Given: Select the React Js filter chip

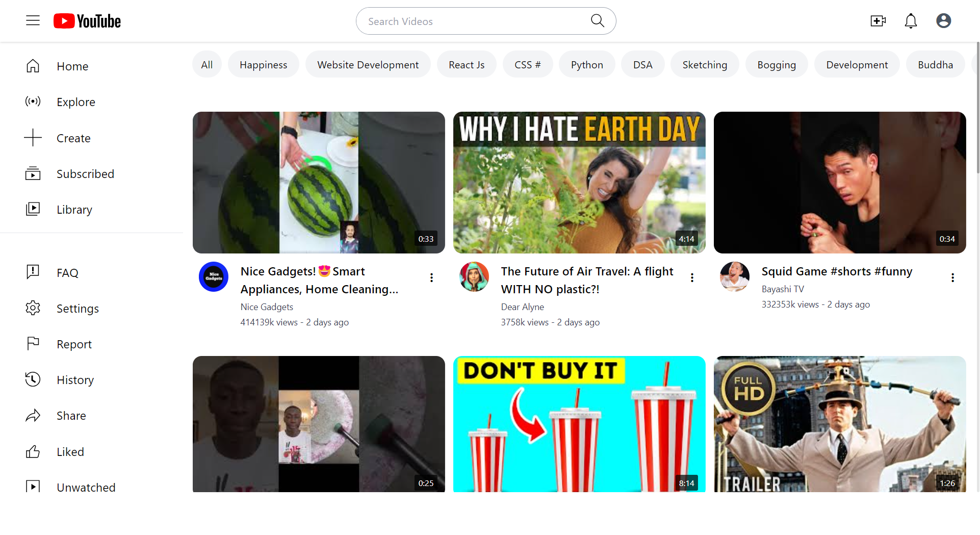Looking at the screenshot, I should tap(467, 65).
